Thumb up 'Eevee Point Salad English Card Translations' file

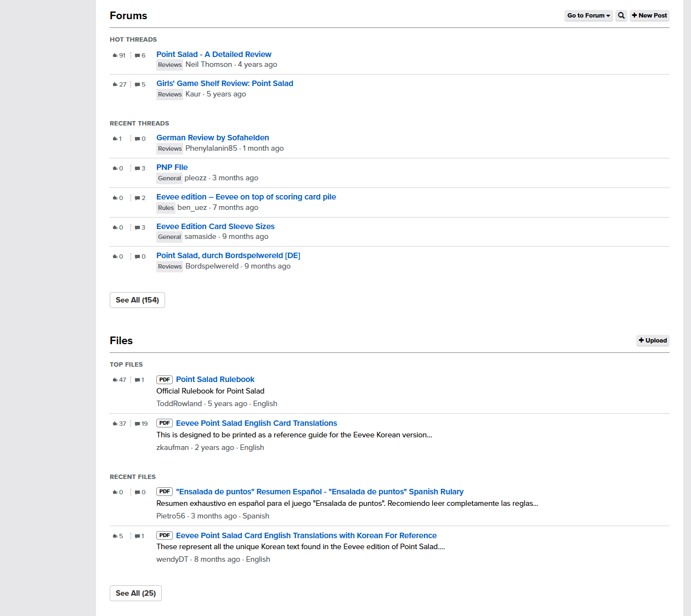pyautogui.click(x=115, y=424)
